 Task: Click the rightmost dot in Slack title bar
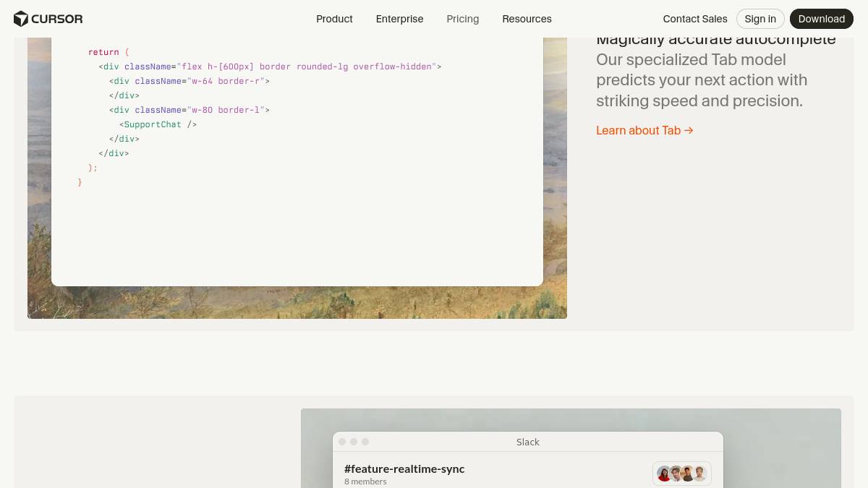pos(365,442)
